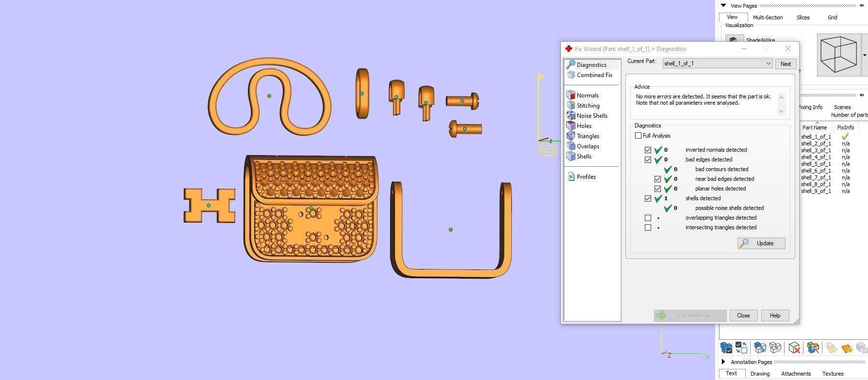
Task: Open the Current Part dropdown
Action: (x=718, y=63)
